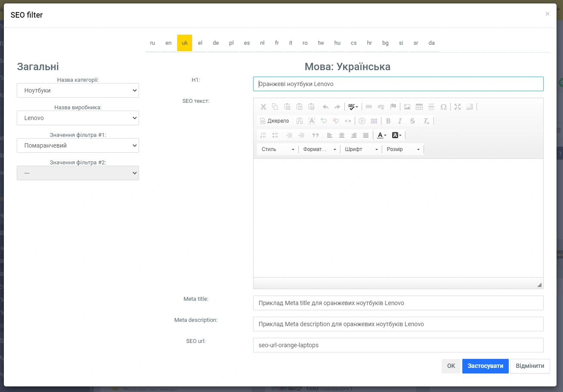Screen dimensions: 563x392
Task: Open the Назва категорії dropdown showing Ноутбуки
Action: click(78, 90)
